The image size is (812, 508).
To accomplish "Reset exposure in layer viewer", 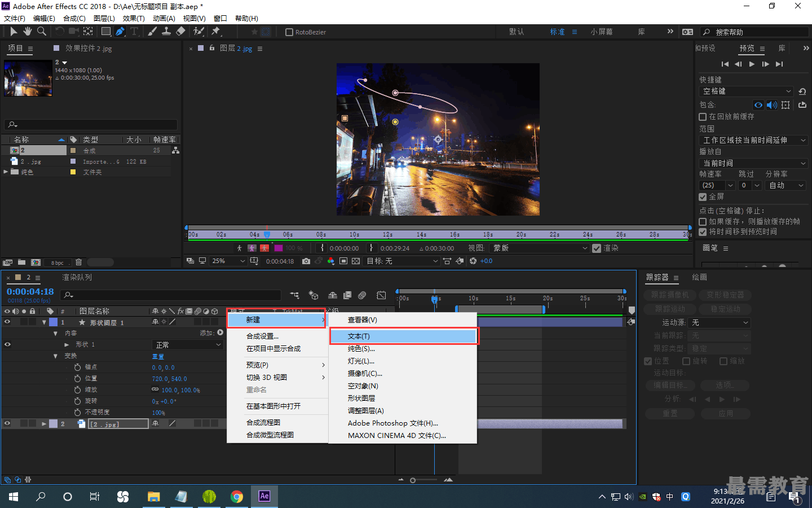I will tap(473, 261).
